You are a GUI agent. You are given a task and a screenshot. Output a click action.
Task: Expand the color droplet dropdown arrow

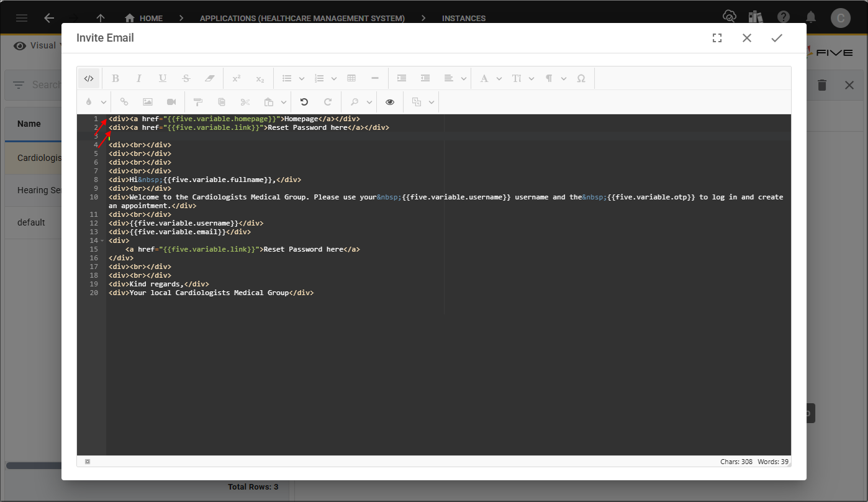(x=104, y=102)
